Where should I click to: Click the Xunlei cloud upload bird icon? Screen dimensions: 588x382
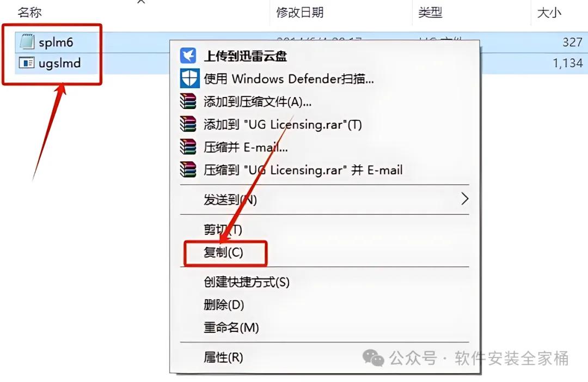click(x=188, y=56)
